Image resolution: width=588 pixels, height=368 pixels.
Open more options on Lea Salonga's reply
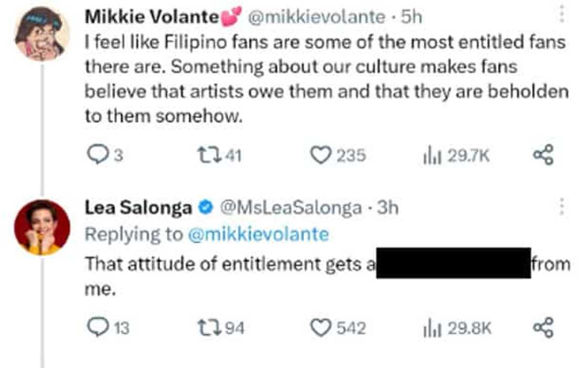coord(562,207)
